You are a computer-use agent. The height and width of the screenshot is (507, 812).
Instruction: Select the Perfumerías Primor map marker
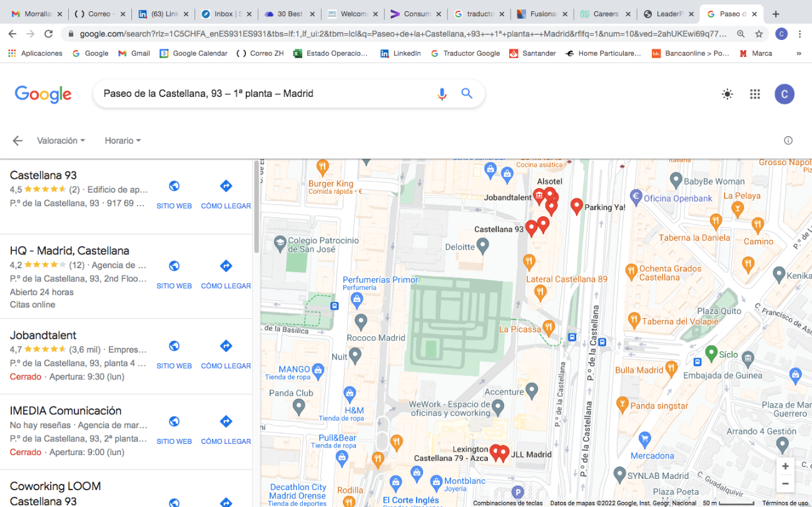point(357,299)
